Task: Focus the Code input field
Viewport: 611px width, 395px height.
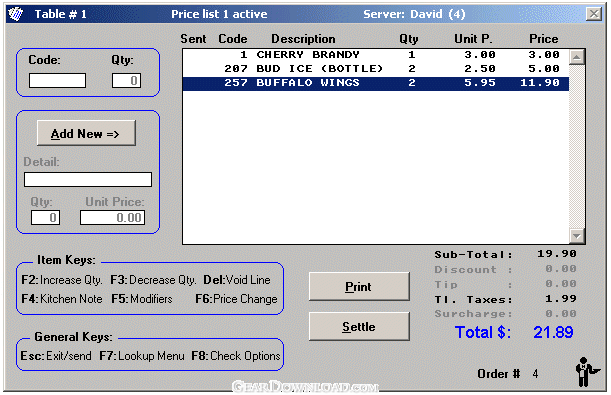Action: (x=57, y=81)
